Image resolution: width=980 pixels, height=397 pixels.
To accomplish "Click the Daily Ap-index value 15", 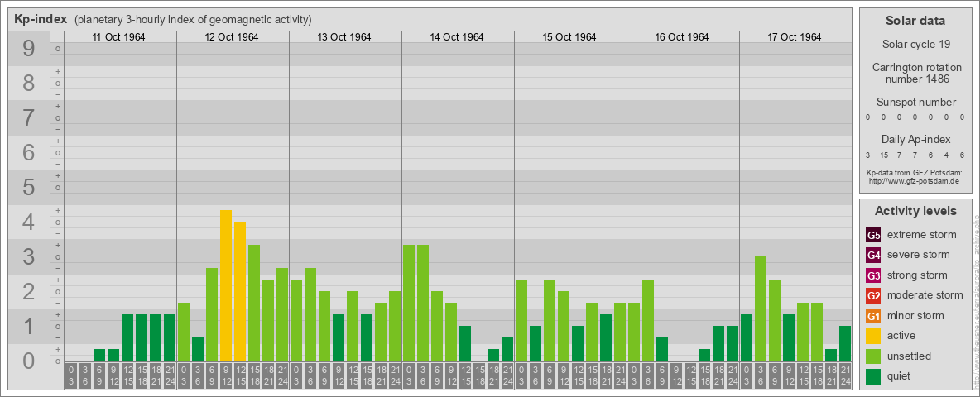I will (884, 155).
